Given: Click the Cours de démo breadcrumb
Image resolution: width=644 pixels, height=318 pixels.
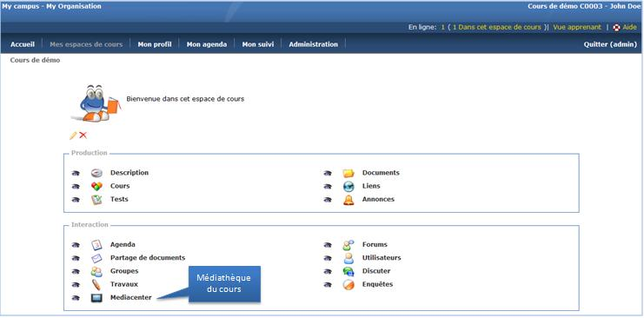Looking at the screenshot, I should tap(35, 61).
